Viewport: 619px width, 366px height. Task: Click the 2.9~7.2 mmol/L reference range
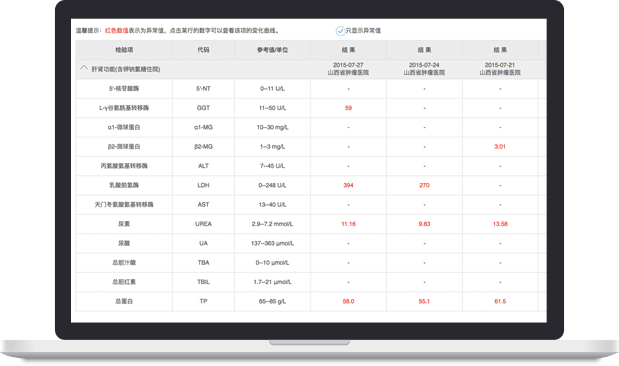click(272, 224)
